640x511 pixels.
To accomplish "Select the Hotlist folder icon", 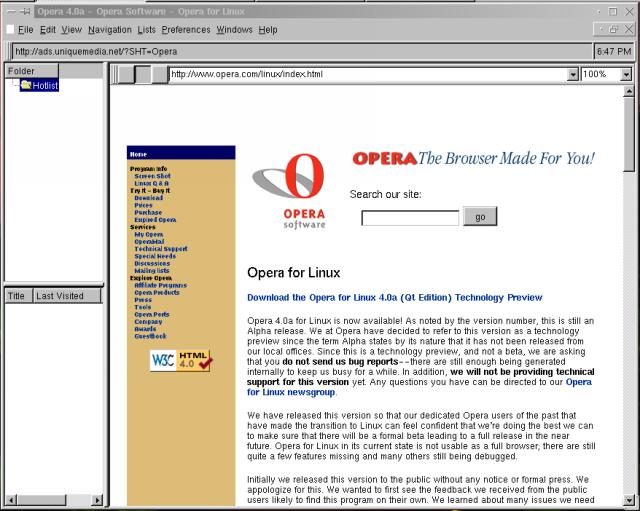I will [25, 85].
